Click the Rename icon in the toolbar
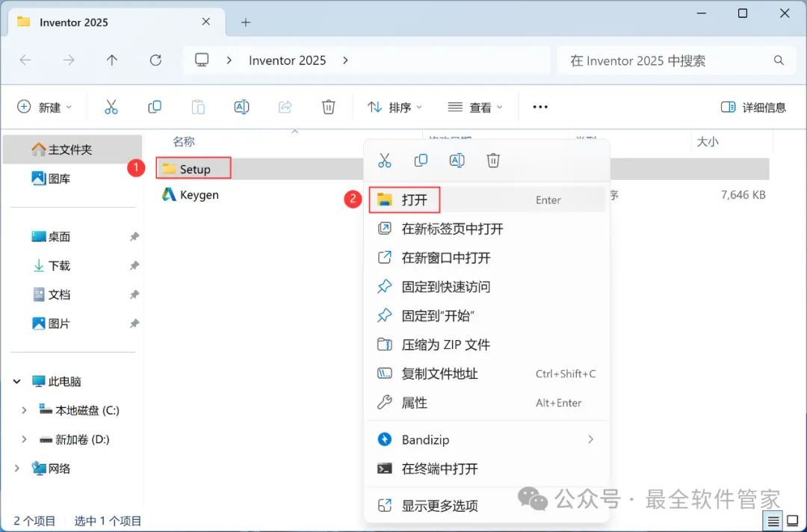Image resolution: width=807 pixels, height=532 pixels. (241, 107)
